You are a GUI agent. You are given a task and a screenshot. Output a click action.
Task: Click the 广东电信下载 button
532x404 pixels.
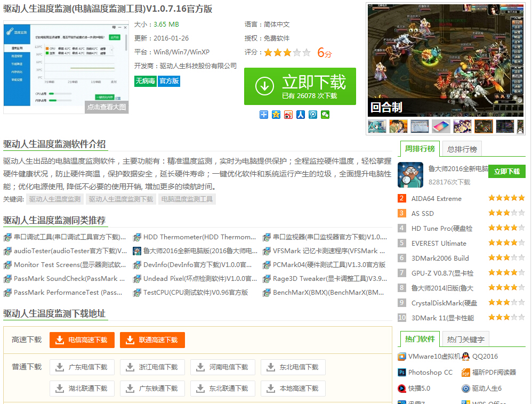[82, 367]
